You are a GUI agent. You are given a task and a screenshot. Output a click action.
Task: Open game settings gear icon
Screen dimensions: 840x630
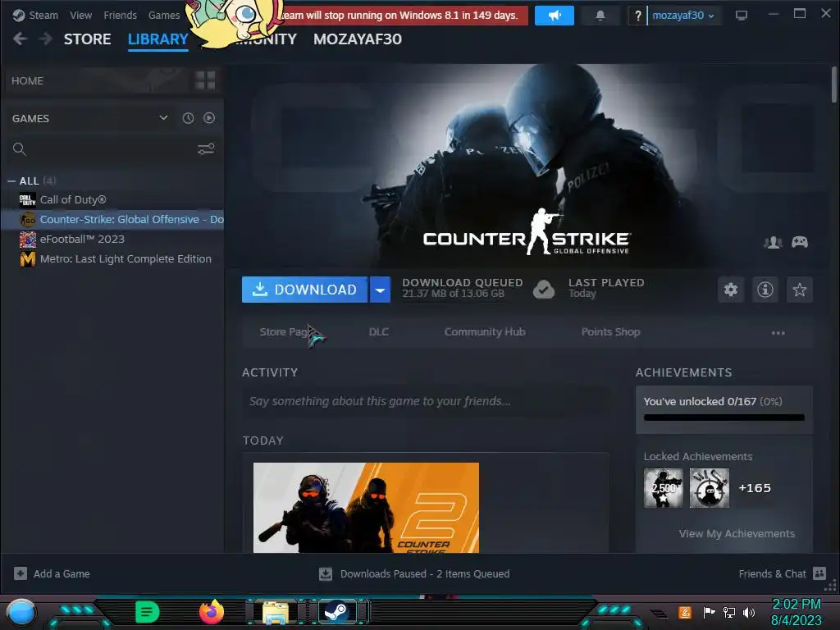[731, 290]
